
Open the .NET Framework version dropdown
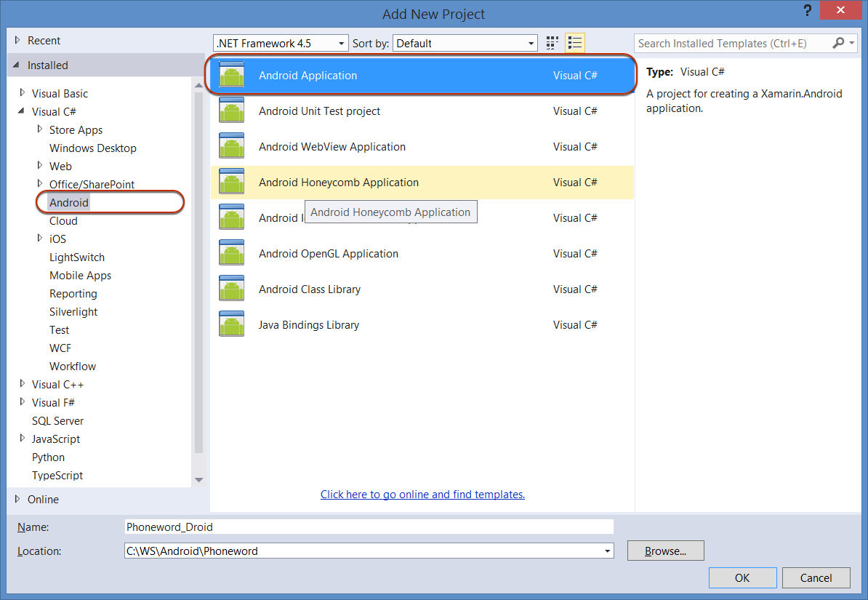tap(341, 44)
